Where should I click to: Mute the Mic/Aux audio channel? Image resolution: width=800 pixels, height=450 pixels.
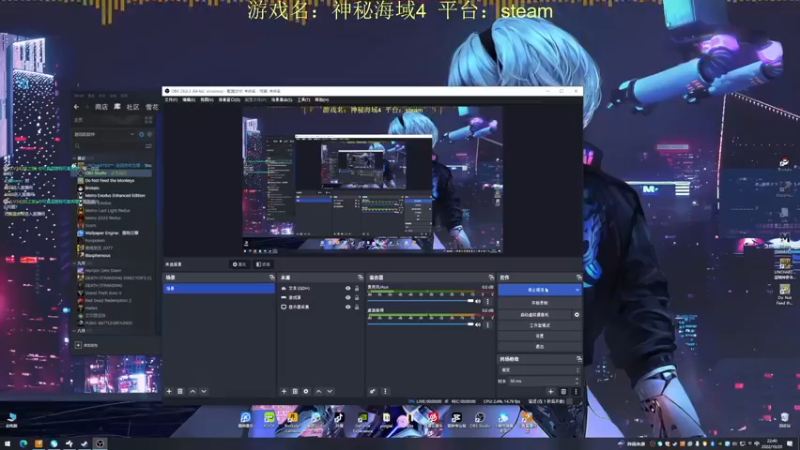[x=478, y=301]
